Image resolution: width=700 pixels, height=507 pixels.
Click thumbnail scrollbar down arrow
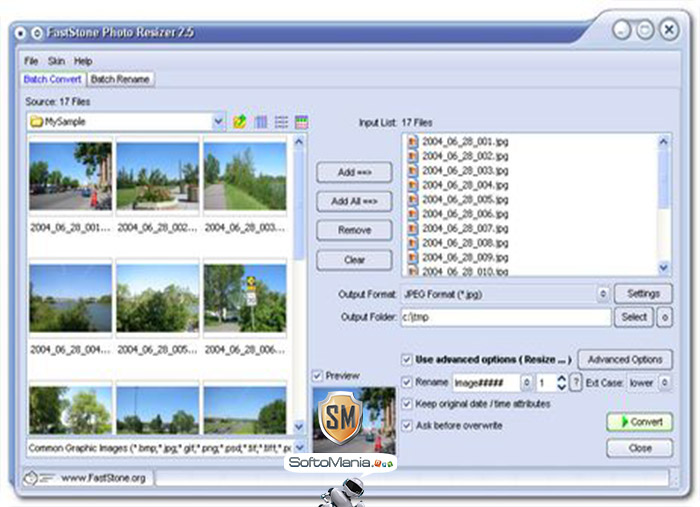click(x=299, y=427)
